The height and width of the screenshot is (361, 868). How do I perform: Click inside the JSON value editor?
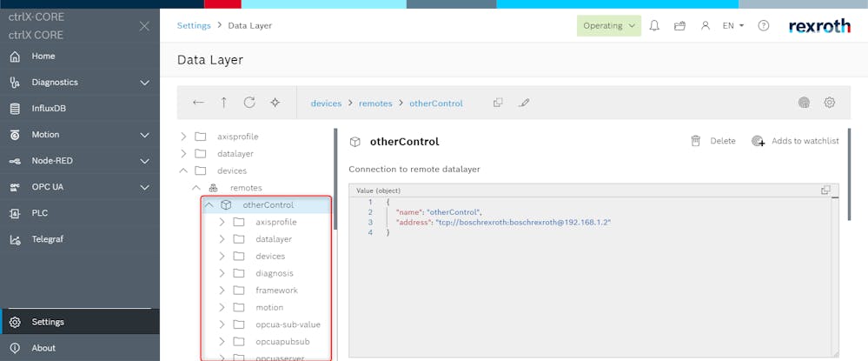click(593, 277)
